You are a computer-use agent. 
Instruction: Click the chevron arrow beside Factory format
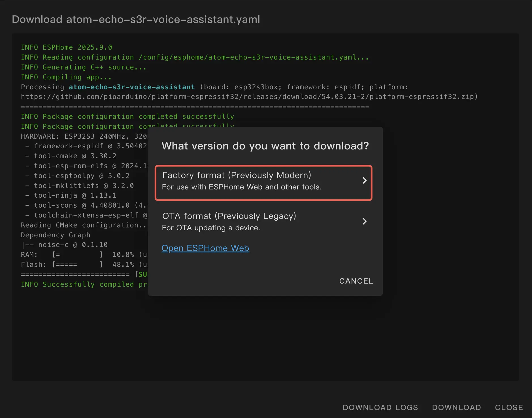364,181
